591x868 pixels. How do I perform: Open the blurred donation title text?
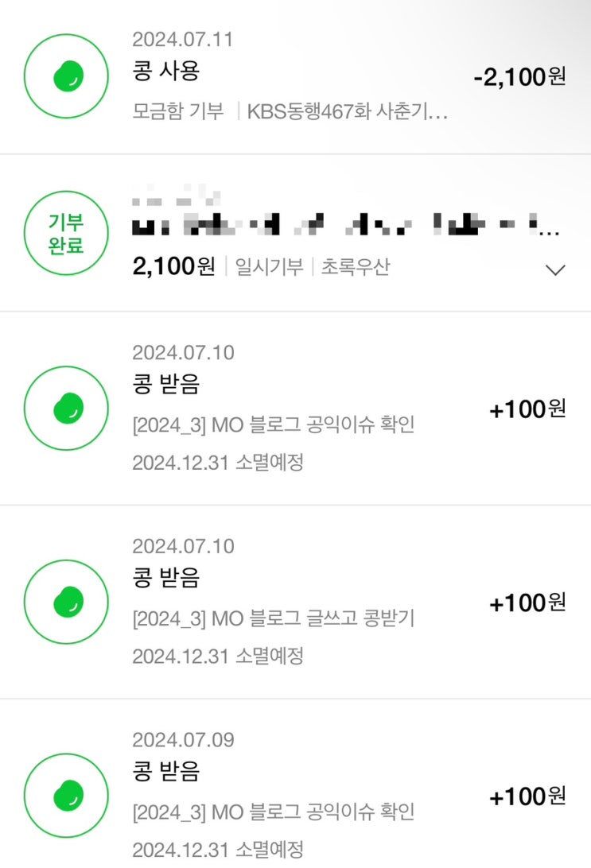click(346, 227)
